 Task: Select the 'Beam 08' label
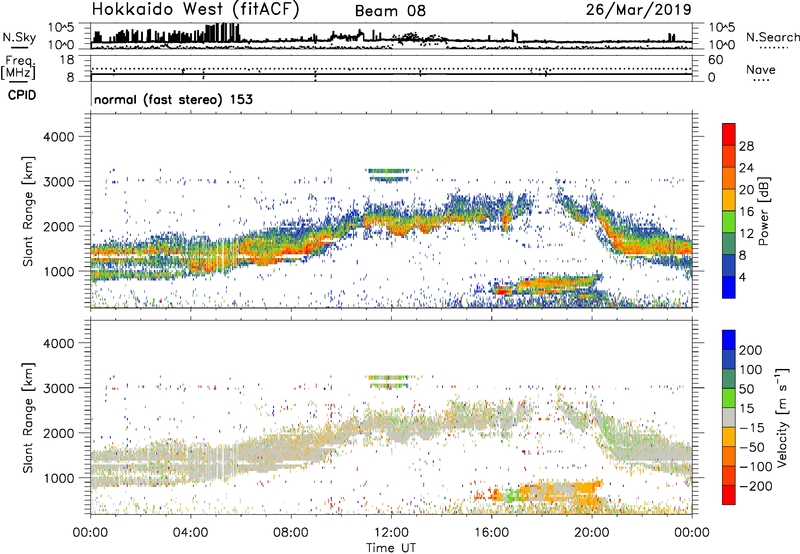[390, 11]
